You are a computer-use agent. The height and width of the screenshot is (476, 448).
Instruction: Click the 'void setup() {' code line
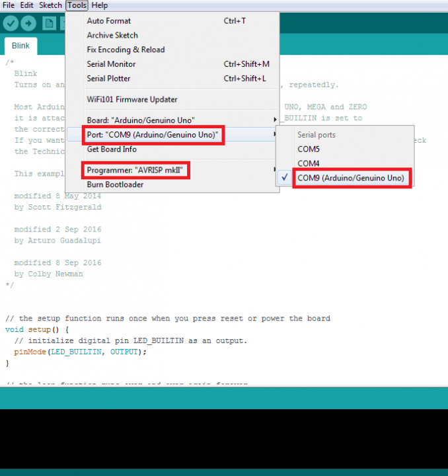pos(37,329)
